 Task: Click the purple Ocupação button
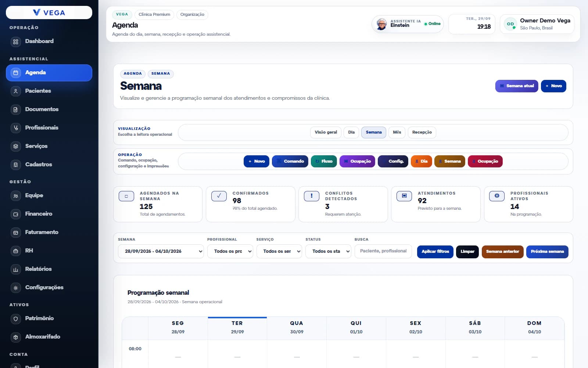[x=357, y=162]
